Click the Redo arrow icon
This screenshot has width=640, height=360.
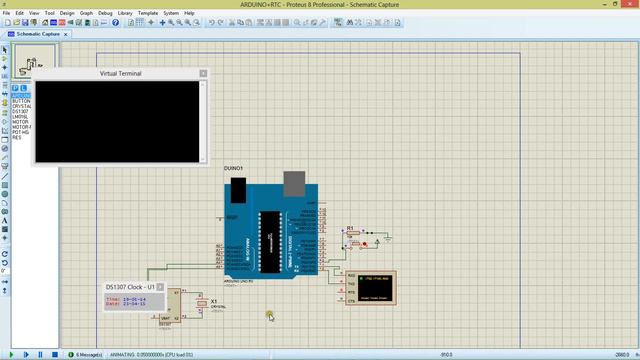coord(220,22)
